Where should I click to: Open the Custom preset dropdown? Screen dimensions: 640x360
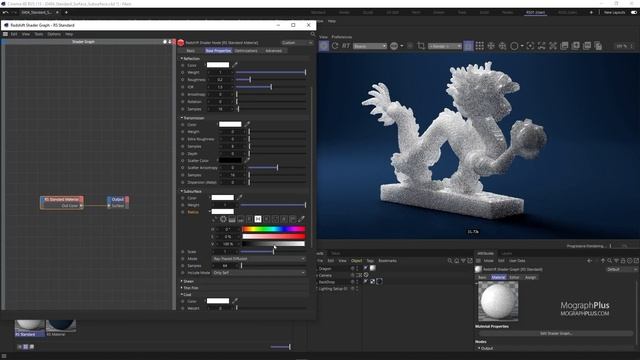(297, 42)
